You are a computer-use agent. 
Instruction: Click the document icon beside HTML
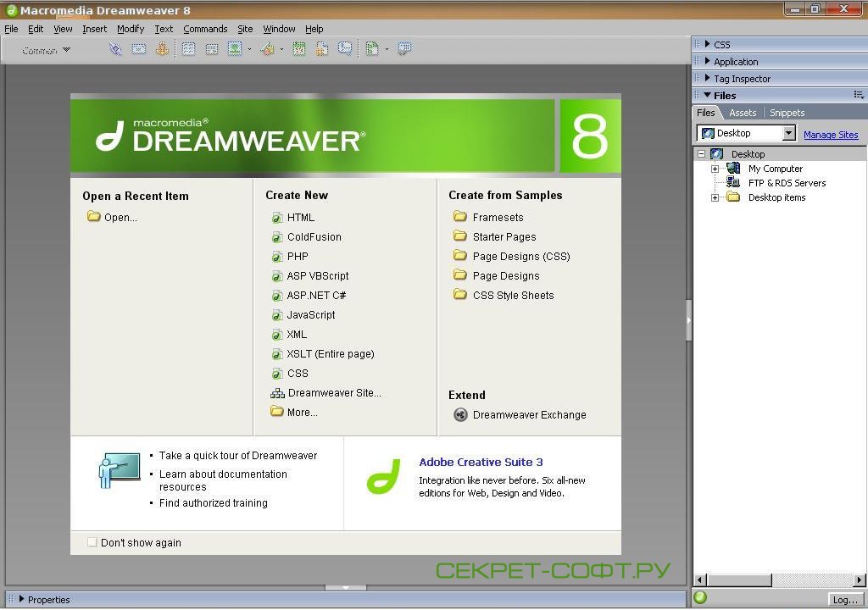[x=277, y=218]
